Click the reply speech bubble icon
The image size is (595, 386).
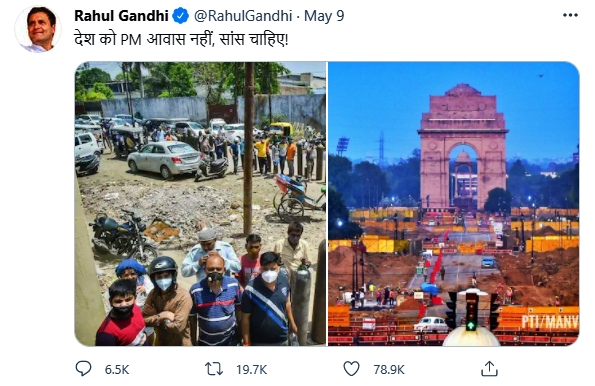point(83,369)
